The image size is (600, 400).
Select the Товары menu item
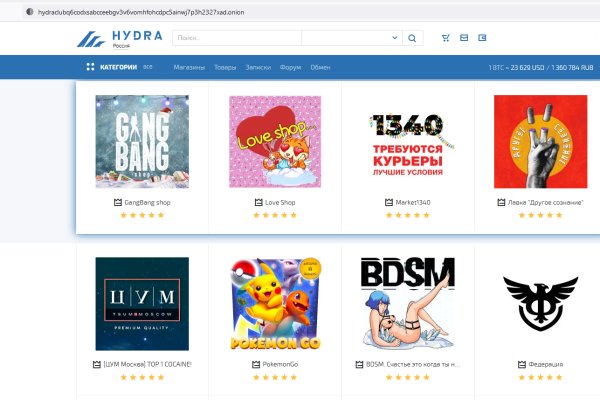225,68
